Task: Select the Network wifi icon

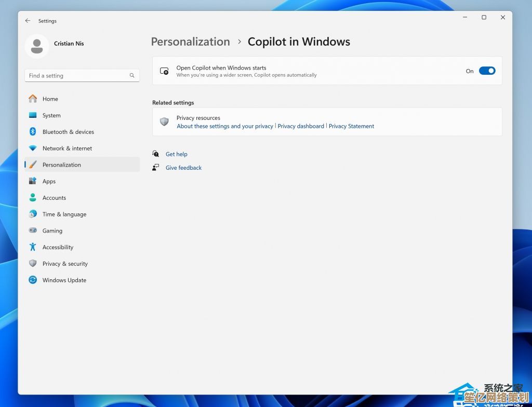Action: point(33,148)
